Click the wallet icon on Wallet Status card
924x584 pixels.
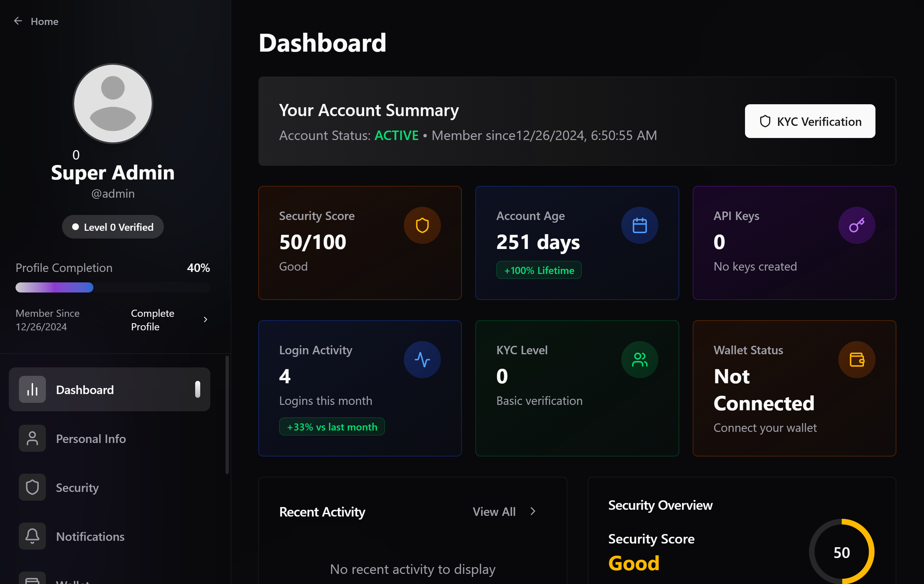point(857,359)
